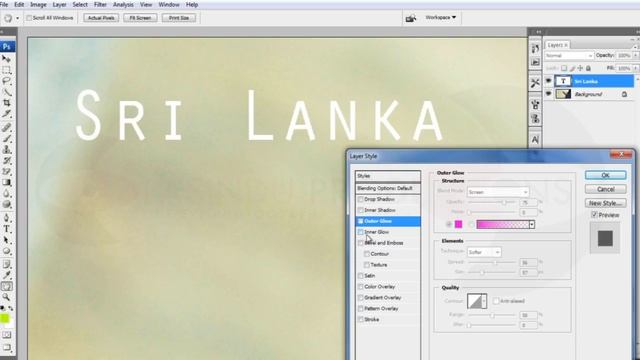Open the Workspace dropdown
640x360 pixels.
pyautogui.click(x=441, y=18)
